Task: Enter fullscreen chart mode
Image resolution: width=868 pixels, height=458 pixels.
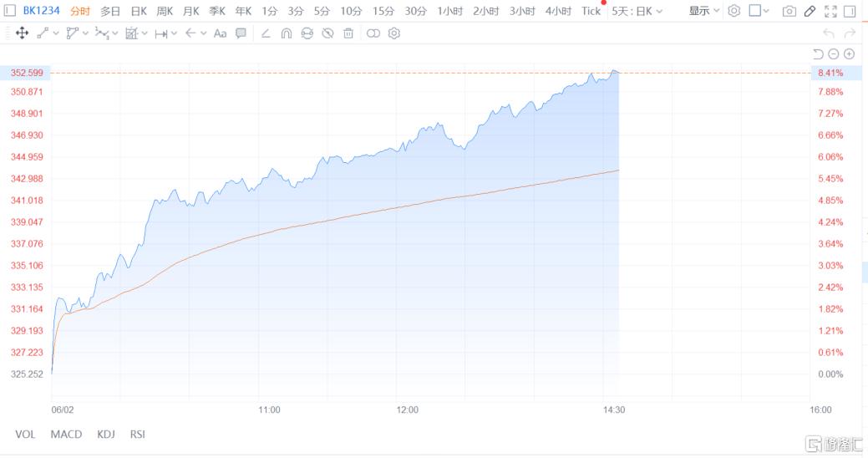Action: coord(830,11)
